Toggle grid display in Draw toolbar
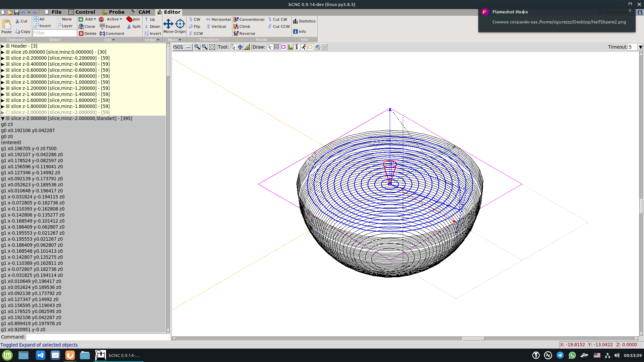The height and width of the screenshot is (362, 644). pos(276,47)
